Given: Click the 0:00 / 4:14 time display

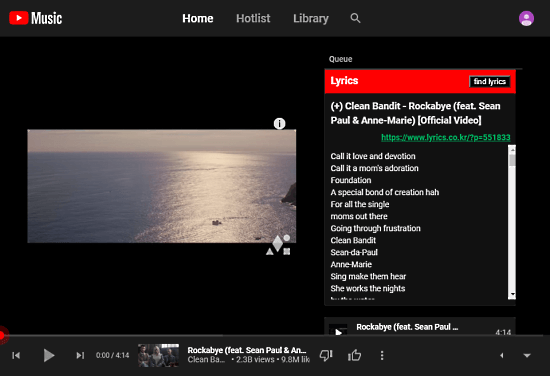Looking at the screenshot, I should tap(113, 355).
